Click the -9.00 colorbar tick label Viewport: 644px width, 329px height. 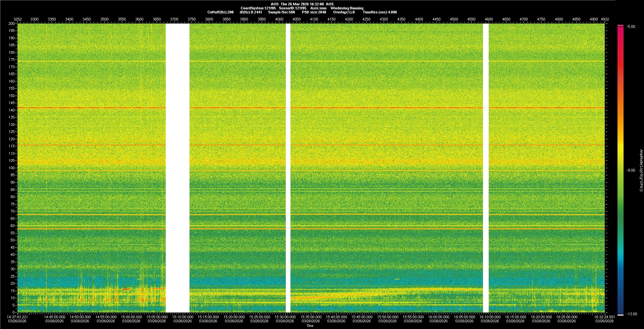(631, 171)
